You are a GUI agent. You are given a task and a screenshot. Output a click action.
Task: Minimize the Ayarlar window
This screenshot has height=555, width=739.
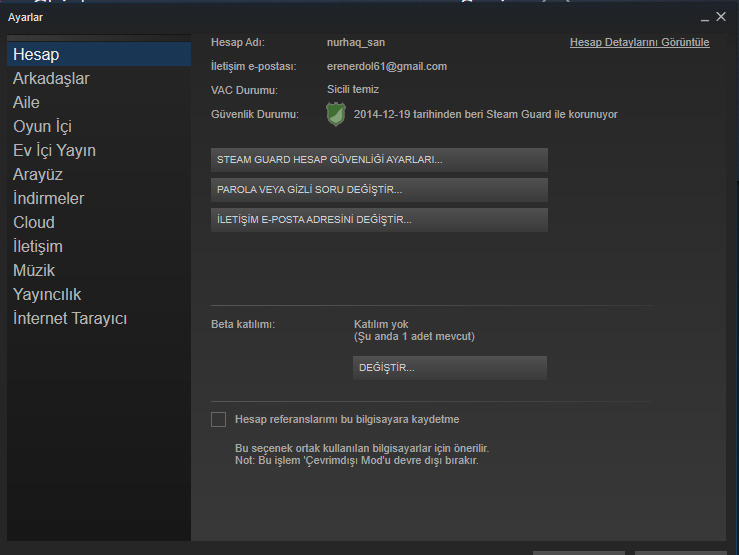point(705,18)
